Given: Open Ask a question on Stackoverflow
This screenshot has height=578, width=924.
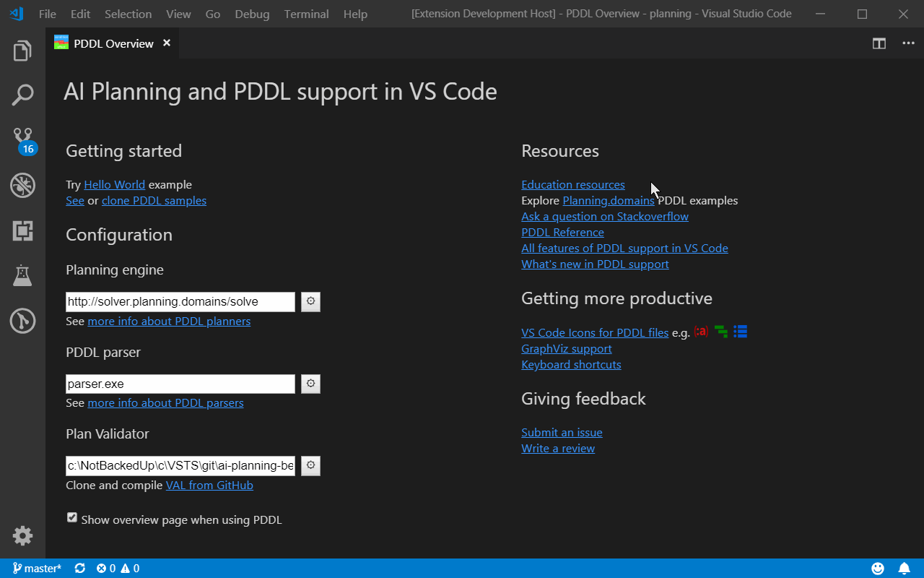Looking at the screenshot, I should pos(605,216).
